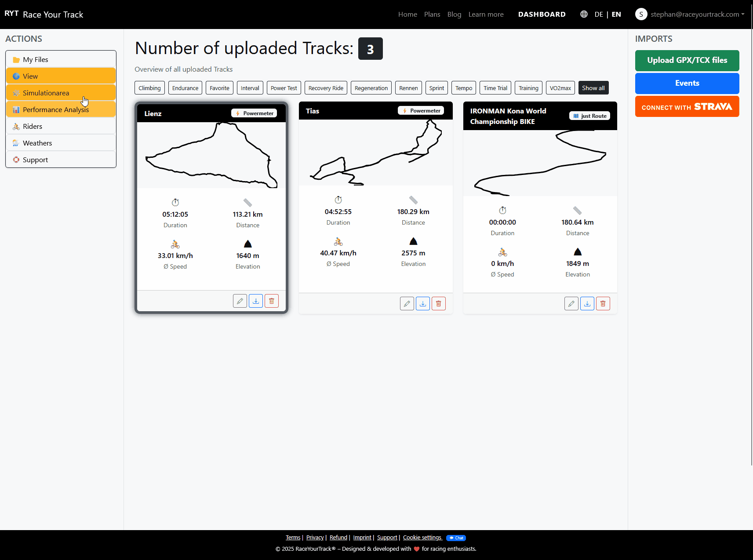Expand the Powermeter badge on Lienz

click(254, 113)
